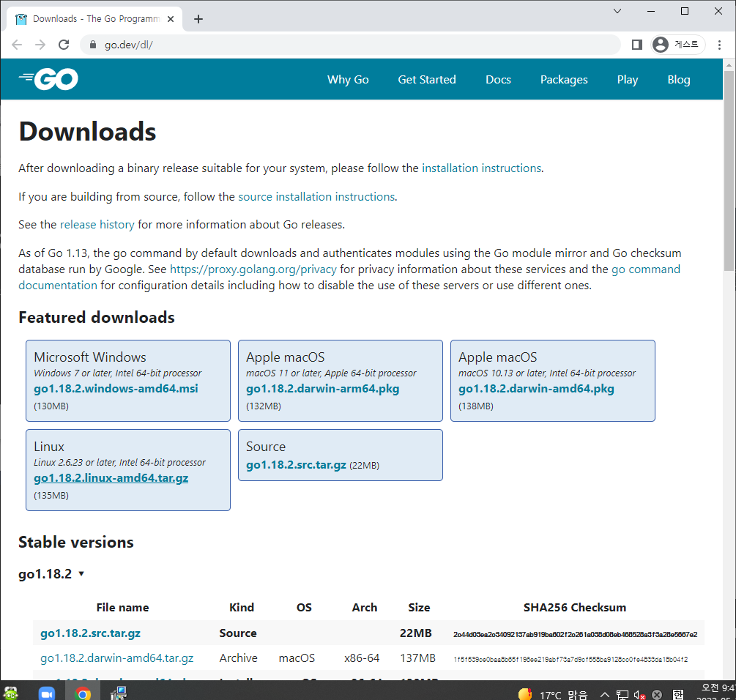This screenshot has height=700, width=736.
Task: Go back to previous page
Action: coord(17,45)
